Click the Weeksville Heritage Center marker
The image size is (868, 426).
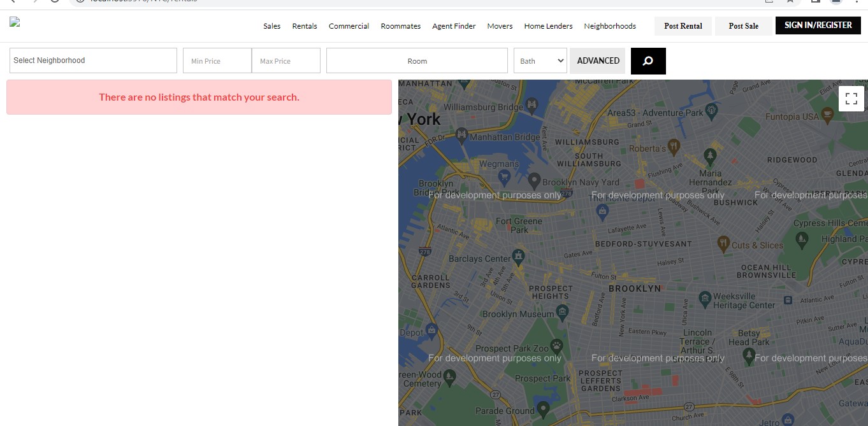click(x=704, y=298)
